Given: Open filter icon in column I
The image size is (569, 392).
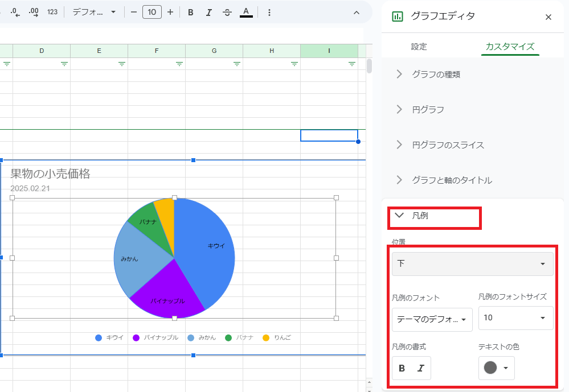Looking at the screenshot, I should [x=351, y=64].
